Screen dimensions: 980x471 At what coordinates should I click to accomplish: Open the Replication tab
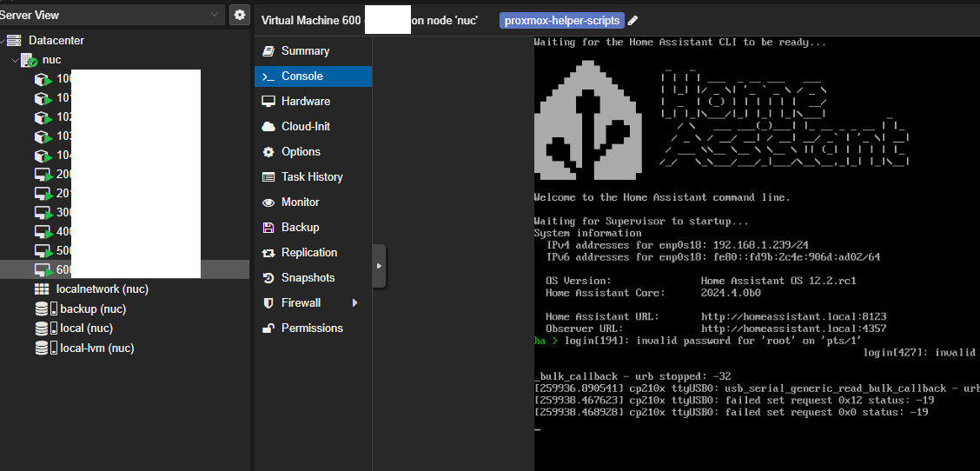[313, 253]
